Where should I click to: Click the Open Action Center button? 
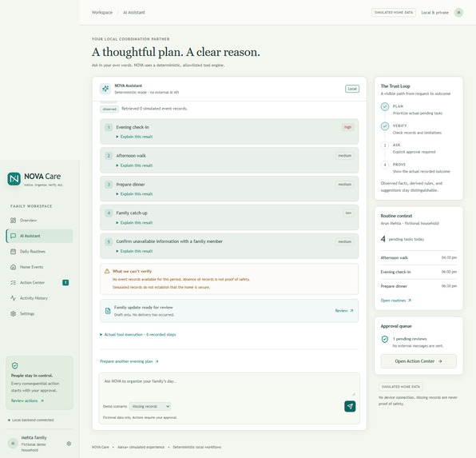click(x=418, y=361)
